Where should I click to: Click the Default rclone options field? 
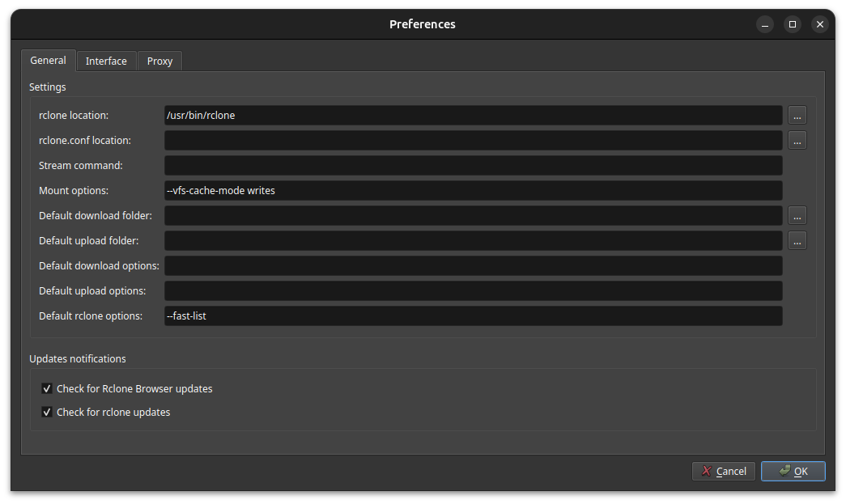pyautogui.click(x=474, y=316)
